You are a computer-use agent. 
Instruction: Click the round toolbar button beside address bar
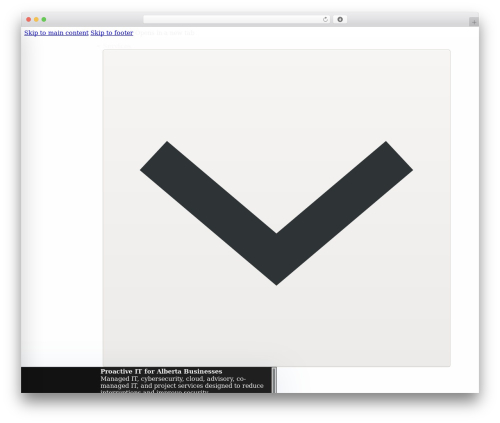[x=340, y=19]
